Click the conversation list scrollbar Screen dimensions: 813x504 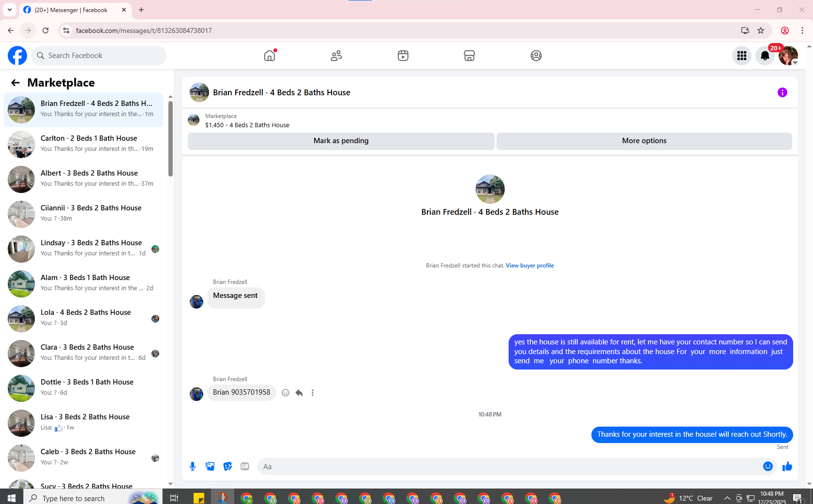tap(170, 138)
